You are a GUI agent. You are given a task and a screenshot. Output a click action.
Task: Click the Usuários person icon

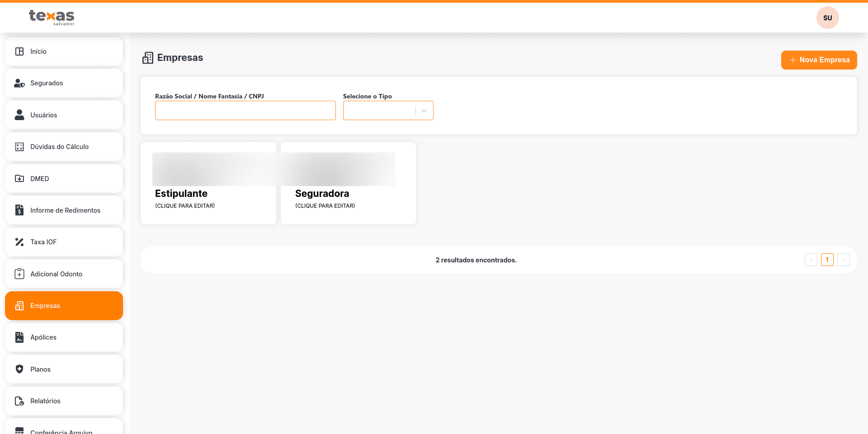[x=19, y=115]
